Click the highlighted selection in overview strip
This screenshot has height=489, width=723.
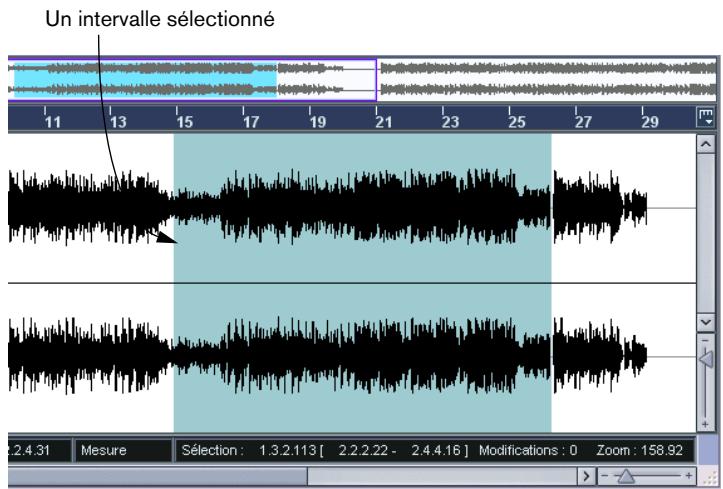[145, 79]
